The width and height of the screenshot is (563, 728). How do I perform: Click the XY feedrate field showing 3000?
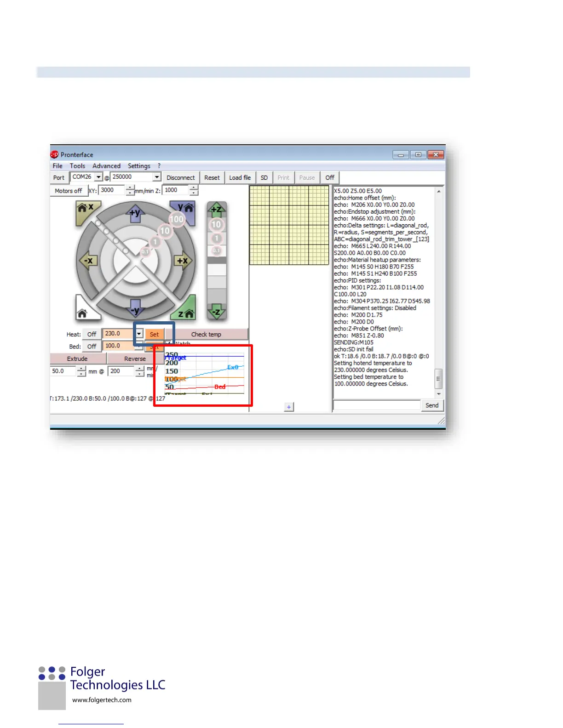click(112, 190)
